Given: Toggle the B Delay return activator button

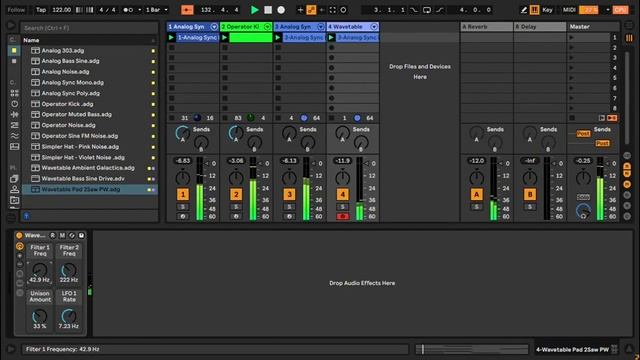Looking at the screenshot, I should [x=530, y=194].
